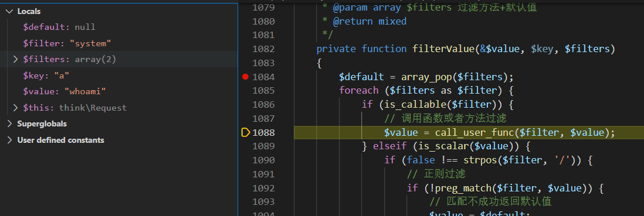Remove the red breakpoint on line 1084

point(246,77)
